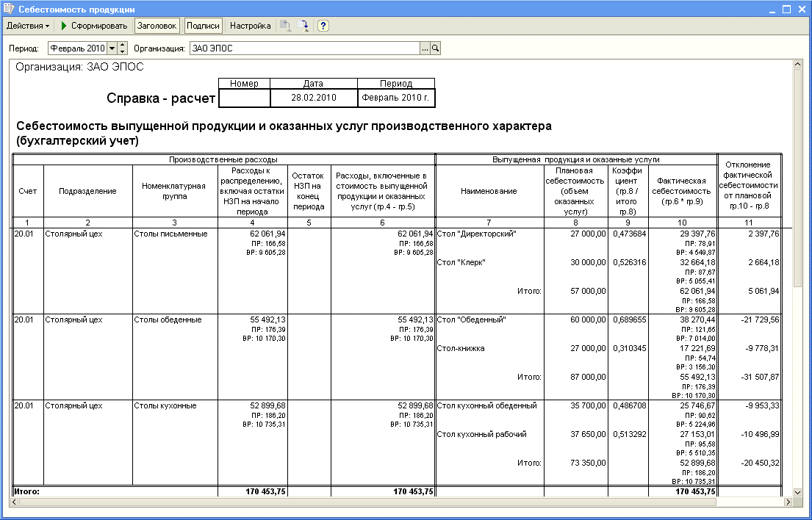Click the vertical scrollbar down arrow
This screenshot has height=520, width=812.
[x=797, y=493]
